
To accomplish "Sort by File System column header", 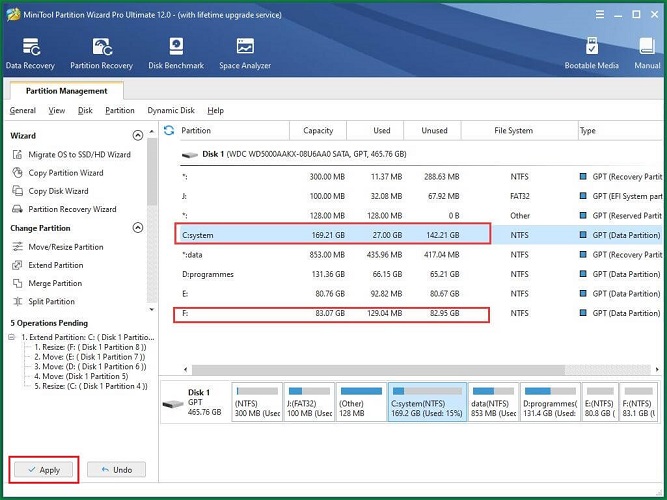I will pos(519,131).
